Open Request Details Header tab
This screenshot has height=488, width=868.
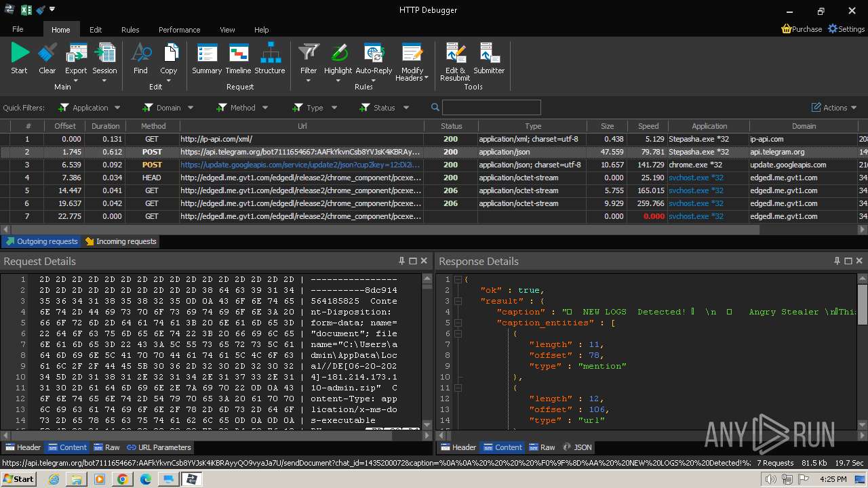(x=23, y=447)
